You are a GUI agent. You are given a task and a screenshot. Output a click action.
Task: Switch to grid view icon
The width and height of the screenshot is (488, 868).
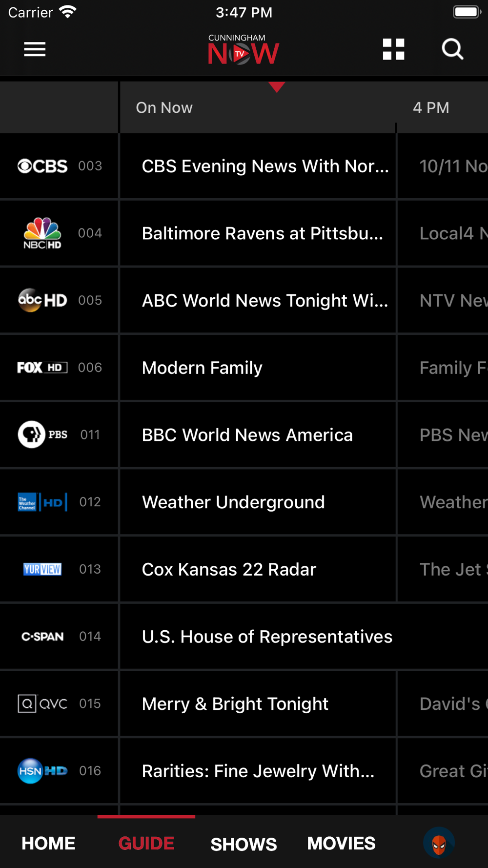pyautogui.click(x=393, y=49)
